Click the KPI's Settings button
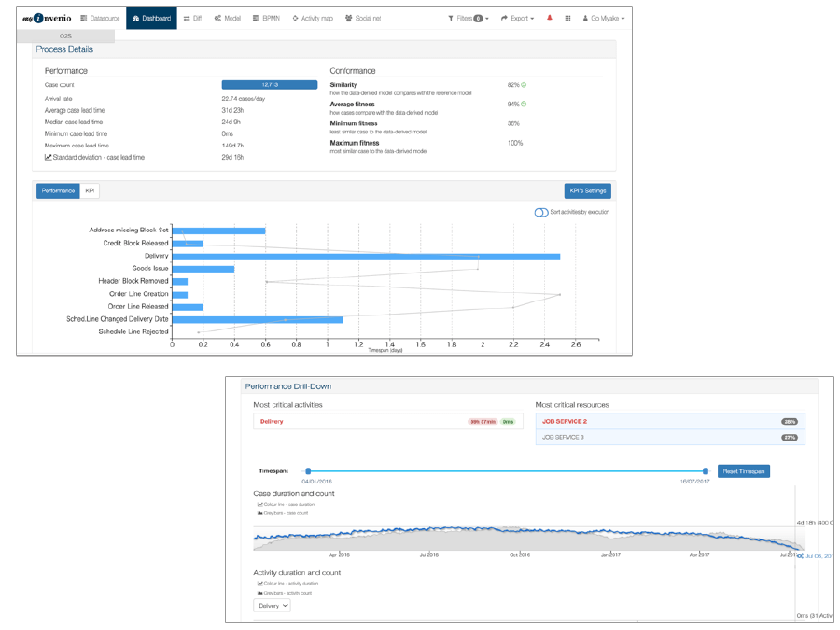Image resolution: width=840 pixels, height=630 pixels. (587, 190)
